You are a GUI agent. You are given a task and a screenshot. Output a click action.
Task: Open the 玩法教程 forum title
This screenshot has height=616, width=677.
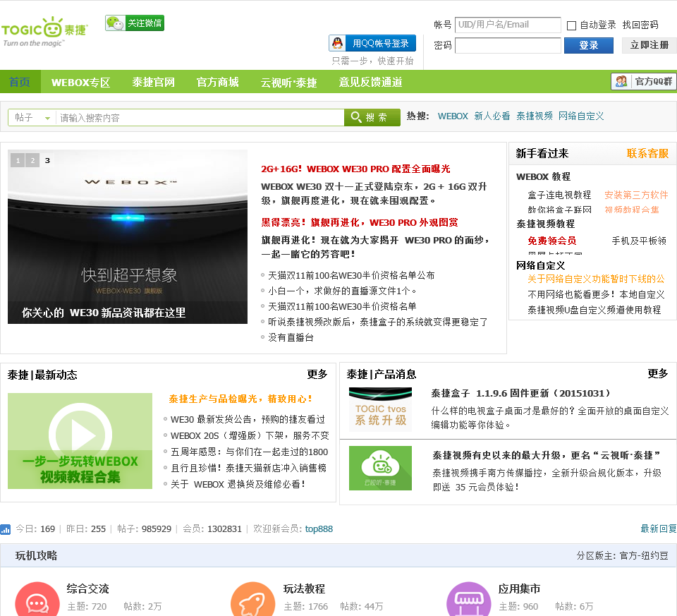pos(305,588)
